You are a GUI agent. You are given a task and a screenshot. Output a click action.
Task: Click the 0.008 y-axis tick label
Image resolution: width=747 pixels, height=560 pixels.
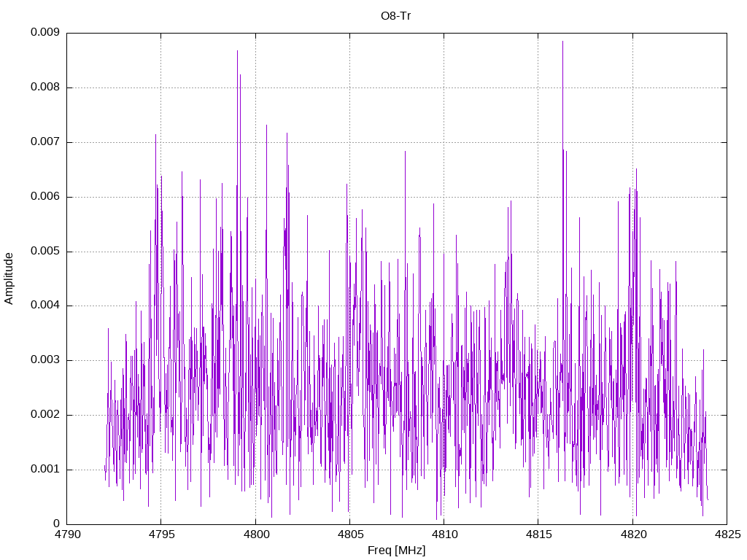44,87
